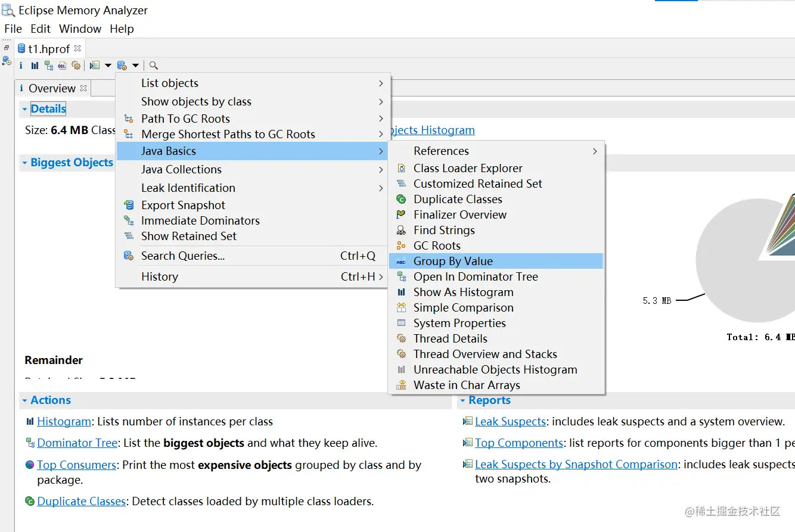Select Waste in Char Arrays in the submenu
Screen dimensions: 795x532
point(496,385)
